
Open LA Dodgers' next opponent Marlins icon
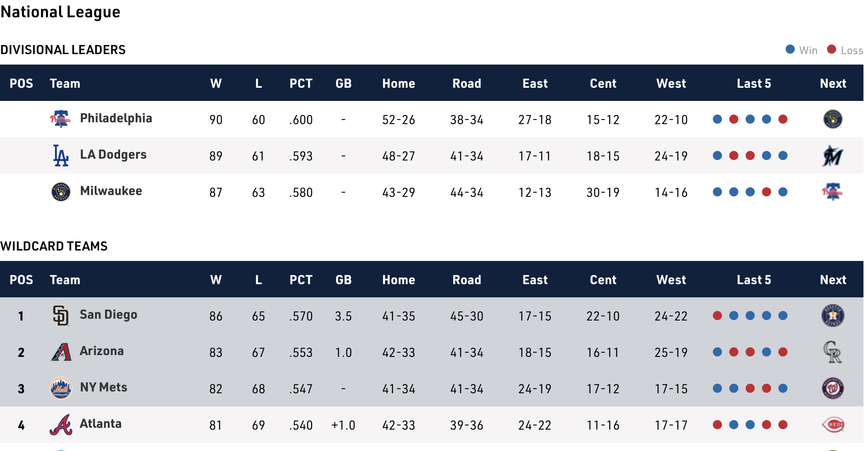point(833,156)
